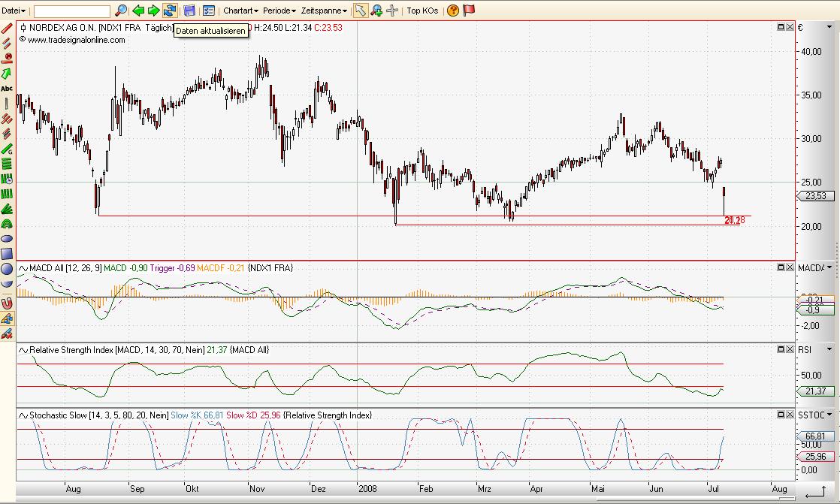Image resolution: width=840 pixels, height=504 pixels.
Task: Open the Datei dropdown menu
Action: [x=14, y=11]
